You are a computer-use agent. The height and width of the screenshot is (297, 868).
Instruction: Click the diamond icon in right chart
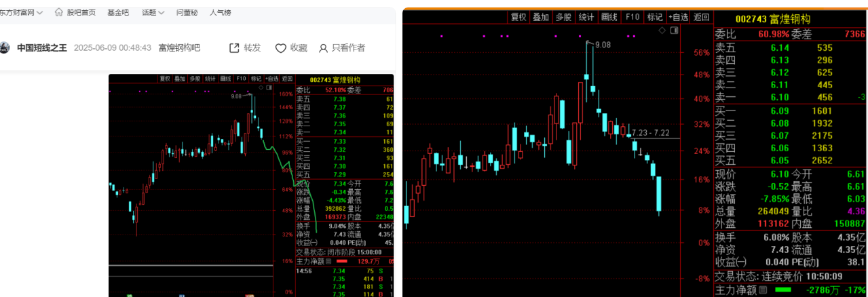click(662, 31)
